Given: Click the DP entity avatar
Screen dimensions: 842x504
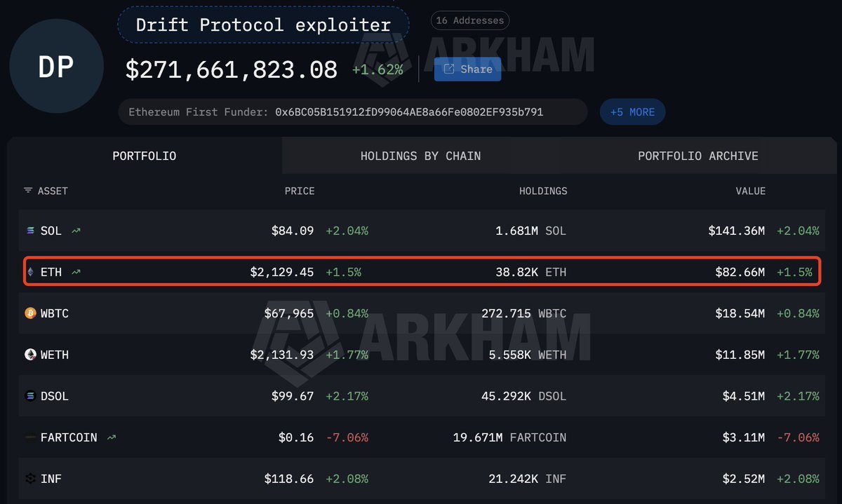Looking at the screenshot, I should (x=56, y=65).
